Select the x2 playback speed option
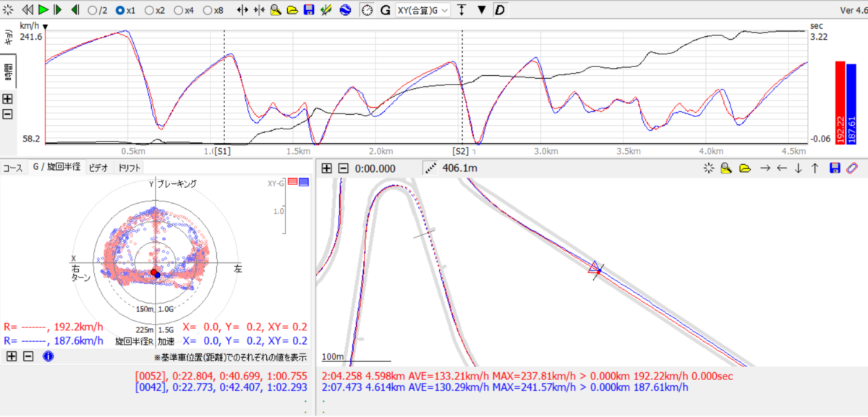This screenshot has width=868, height=417. pyautogui.click(x=150, y=11)
